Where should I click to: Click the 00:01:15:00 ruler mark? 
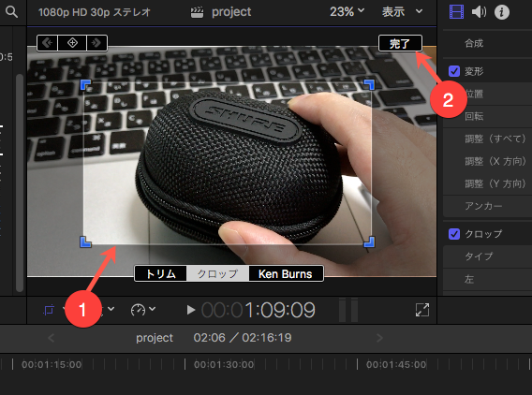[52, 365]
